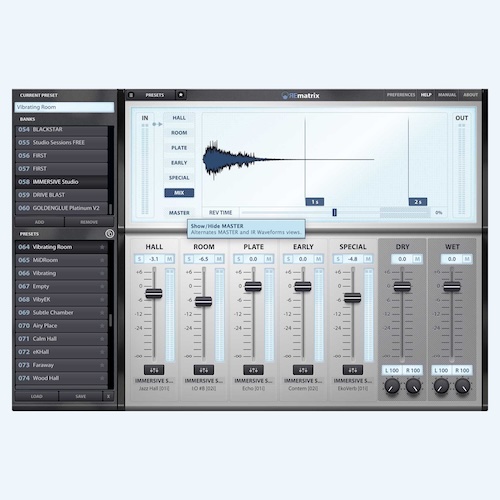
Task: Open the IR selector icon under PLATE fader
Action: (x=253, y=370)
